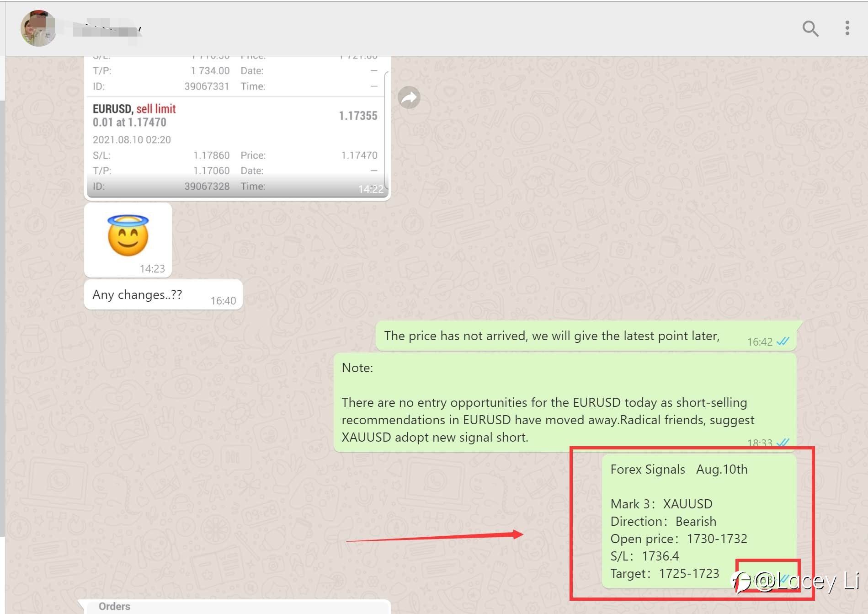Click T/P value 1 734.00 in order image
868x614 pixels.
click(210, 70)
